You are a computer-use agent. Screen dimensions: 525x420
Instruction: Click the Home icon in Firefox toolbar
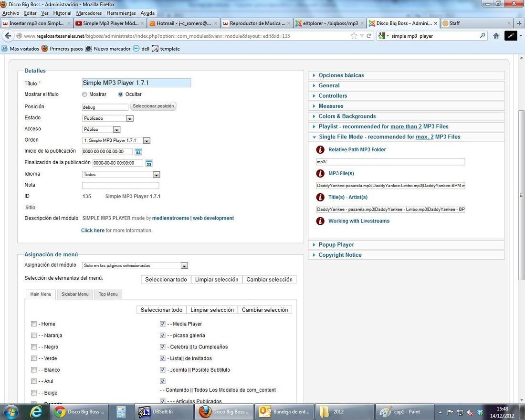click(496, 36)
